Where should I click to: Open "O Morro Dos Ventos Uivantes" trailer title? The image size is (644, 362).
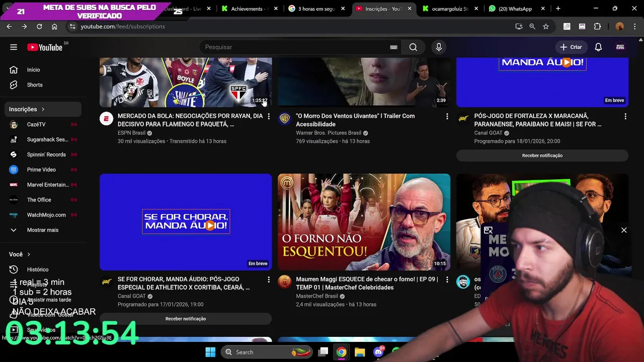click(x=355, y=120)
